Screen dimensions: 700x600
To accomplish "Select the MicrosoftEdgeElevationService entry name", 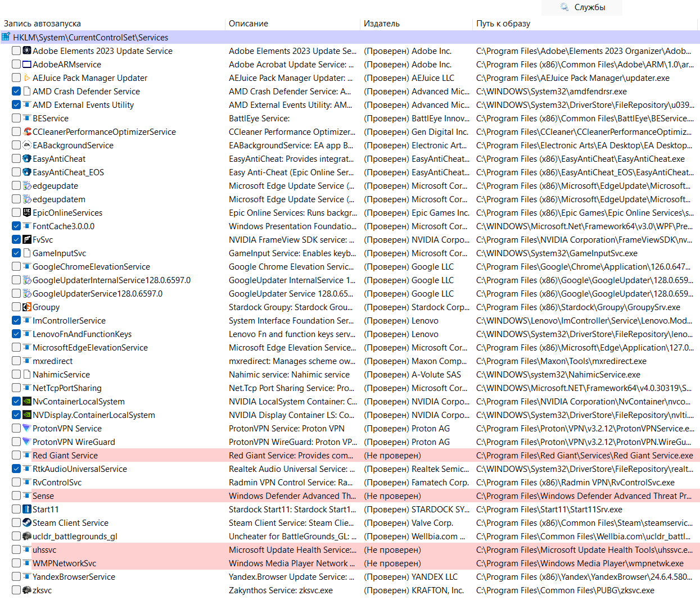I will [x=90, y=348].
